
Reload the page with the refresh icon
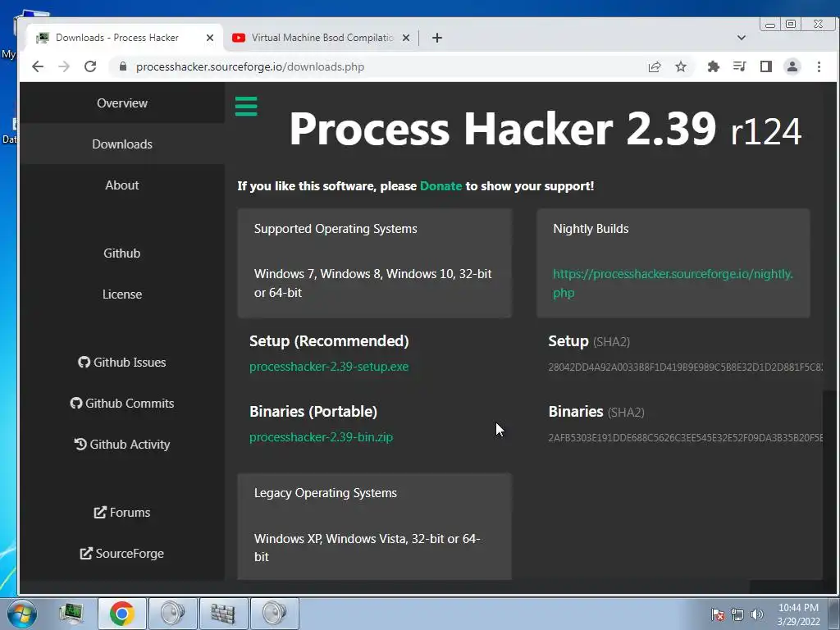tap(90, 66)
